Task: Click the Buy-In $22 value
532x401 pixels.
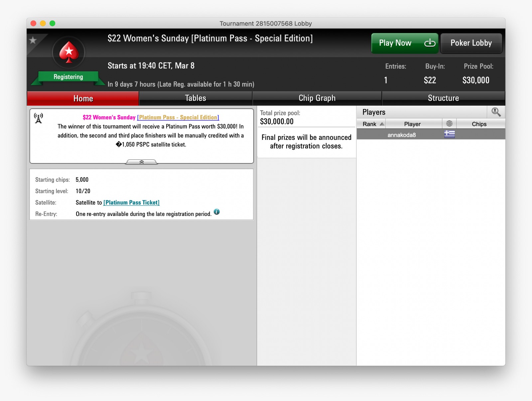Action: [430, 80]
